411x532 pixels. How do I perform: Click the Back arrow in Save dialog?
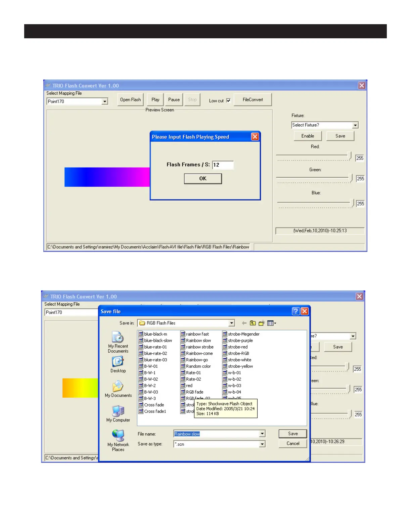tap(244, 323)
